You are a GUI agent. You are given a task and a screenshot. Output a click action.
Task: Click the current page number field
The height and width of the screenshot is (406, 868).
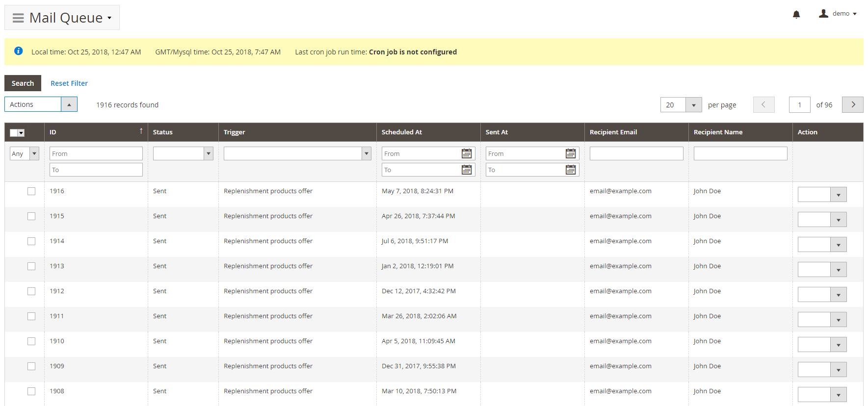click(799, 104)
